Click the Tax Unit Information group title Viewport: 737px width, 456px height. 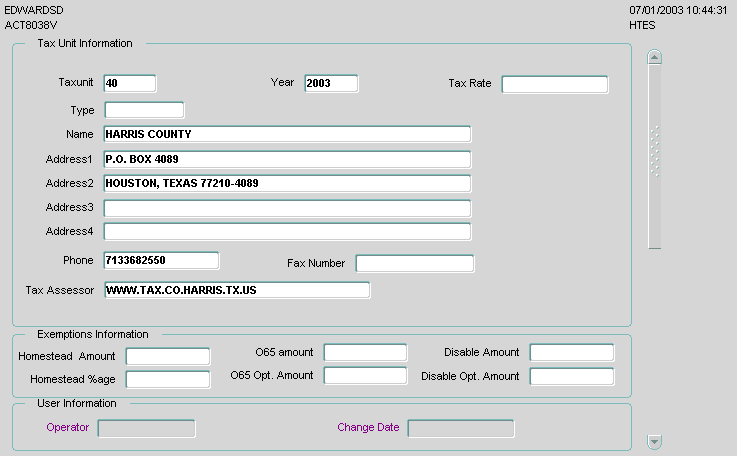click(x=85, y=43)
